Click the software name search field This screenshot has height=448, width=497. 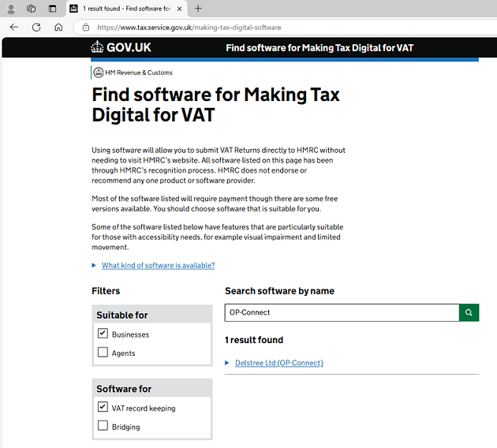click(x=341, y=312)
